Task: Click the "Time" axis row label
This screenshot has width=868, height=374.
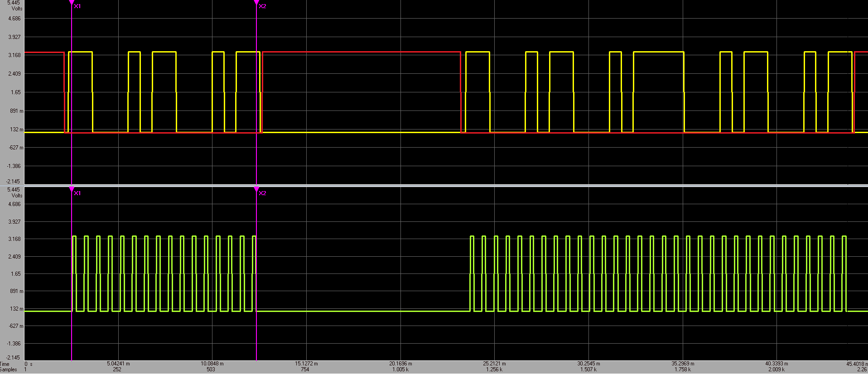Action: click(5, 364)
